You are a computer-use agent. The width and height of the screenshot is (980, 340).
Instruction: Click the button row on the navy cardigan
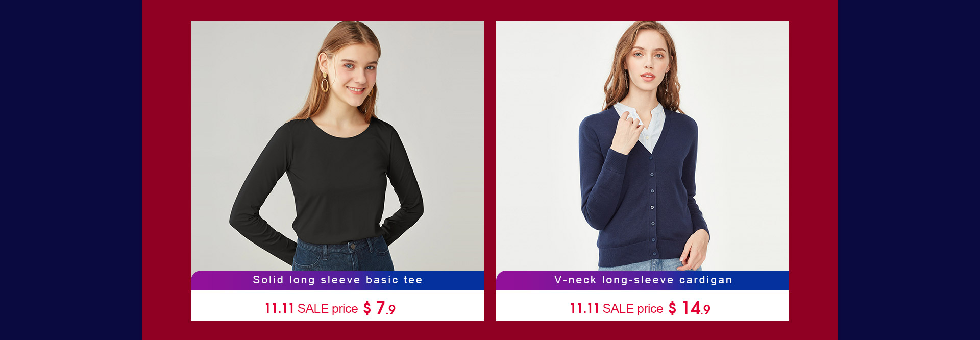point(652,214)
